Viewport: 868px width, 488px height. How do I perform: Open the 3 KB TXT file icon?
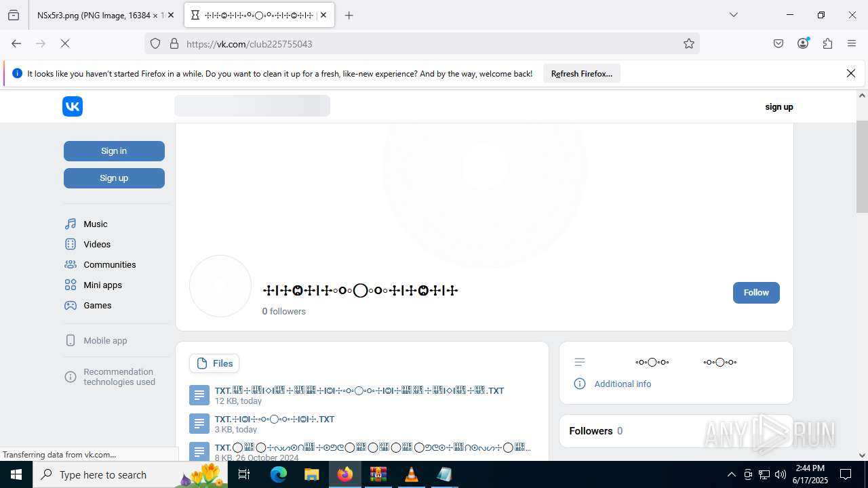(199, 424)
